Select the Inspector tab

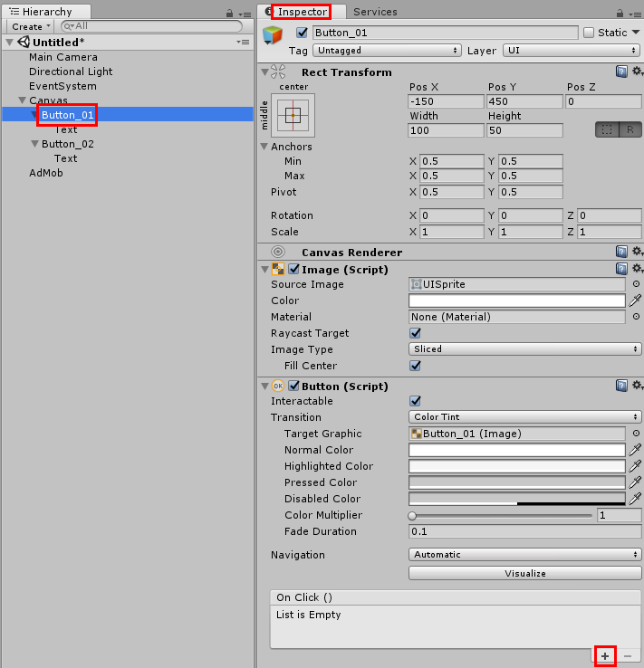click(301, 12)
